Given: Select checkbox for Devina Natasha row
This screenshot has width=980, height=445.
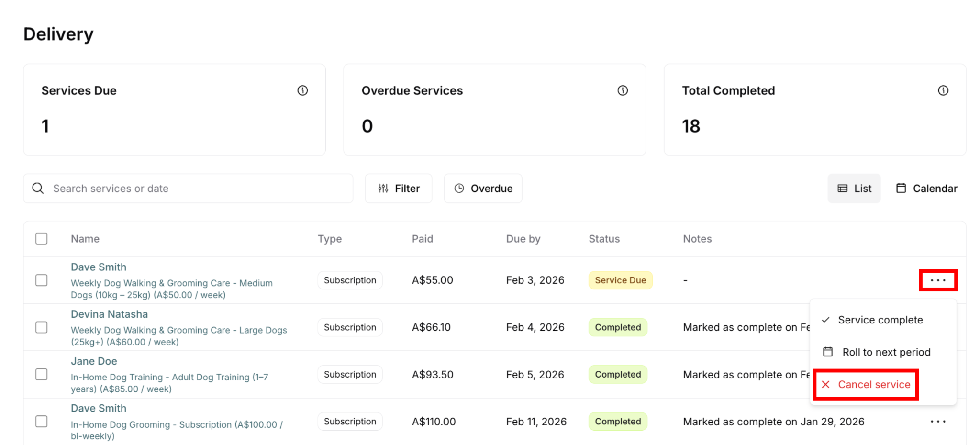Looking at the screenshot, I should pos(42,327).
